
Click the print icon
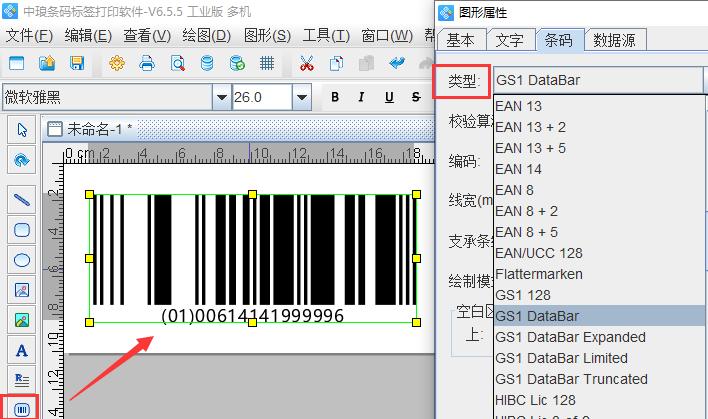147,63
